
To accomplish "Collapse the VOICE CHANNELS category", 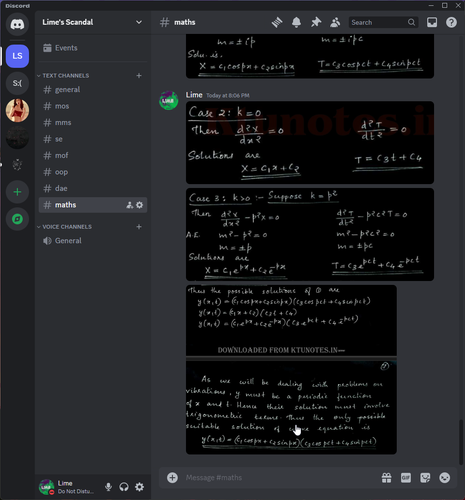I will pos(65,227).
